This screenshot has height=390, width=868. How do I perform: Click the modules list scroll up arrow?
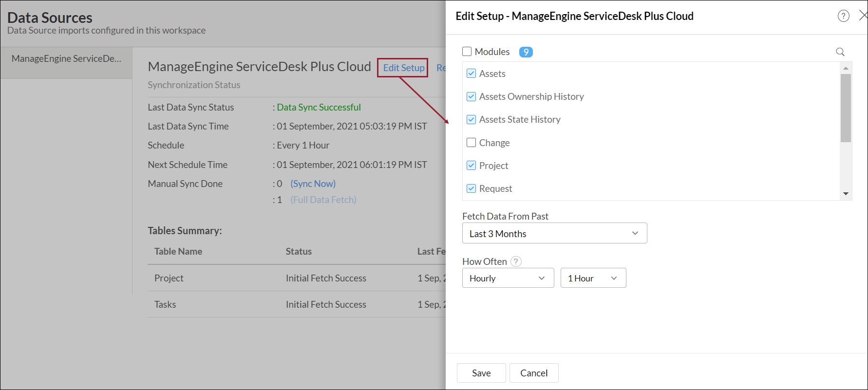click(x=846, y=68)
